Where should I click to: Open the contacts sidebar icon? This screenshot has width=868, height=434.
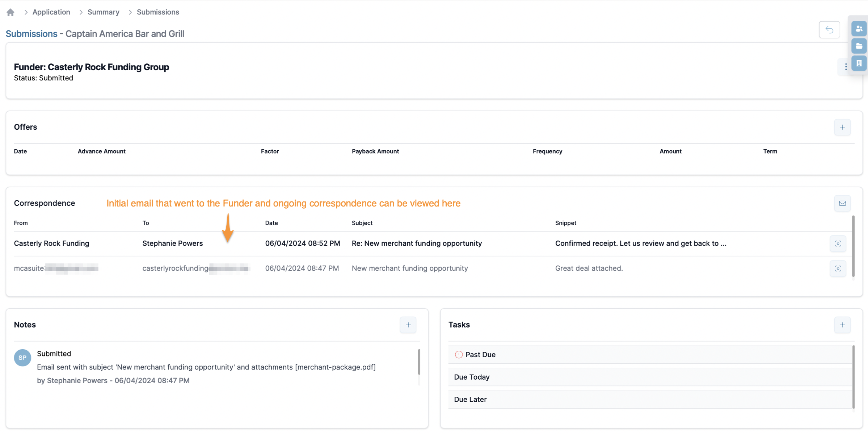click(x=859, y=29)
